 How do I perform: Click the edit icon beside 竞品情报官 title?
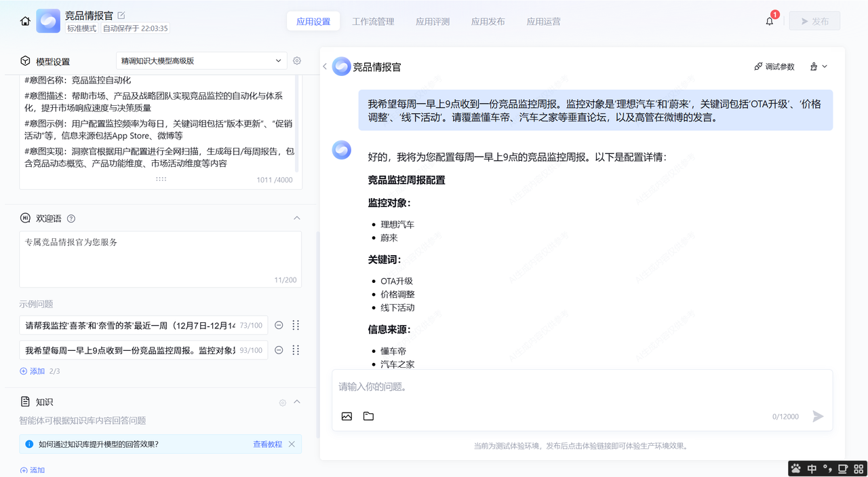click(x=121, y=15)
